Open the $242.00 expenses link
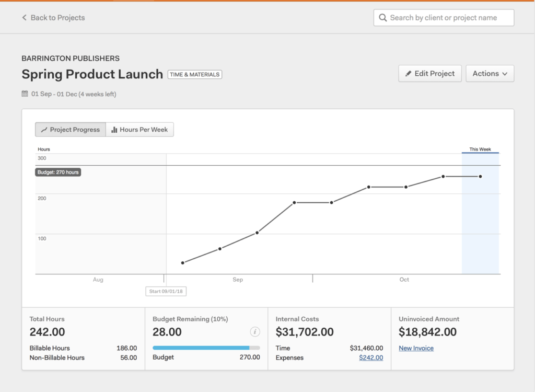The image size is (535, 392). tap(371, 358)
